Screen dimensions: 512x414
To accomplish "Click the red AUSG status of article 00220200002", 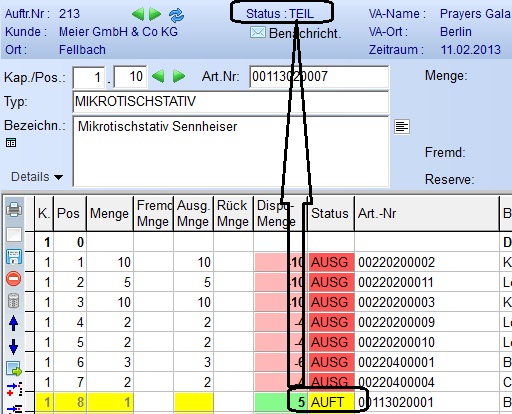I will 331,262.
